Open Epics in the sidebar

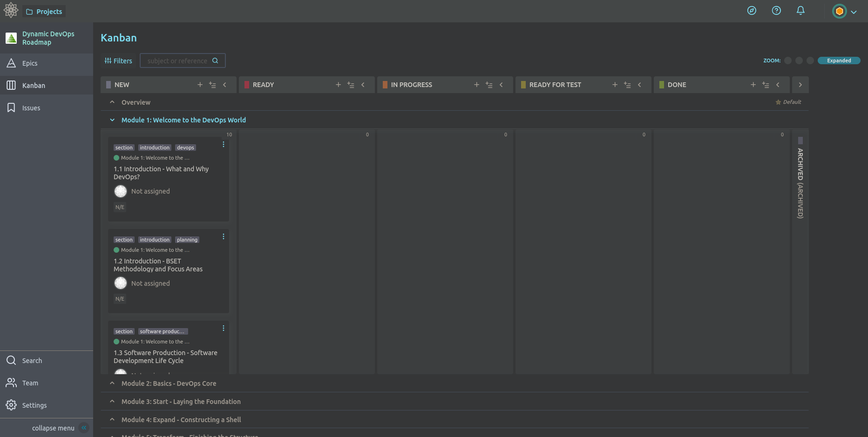pos(30,63)
